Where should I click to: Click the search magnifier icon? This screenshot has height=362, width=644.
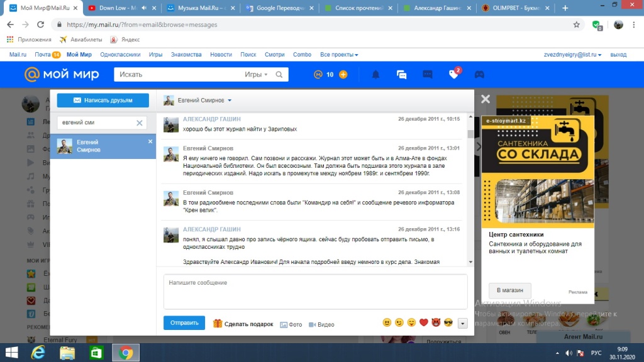click(x=279, y=74)
